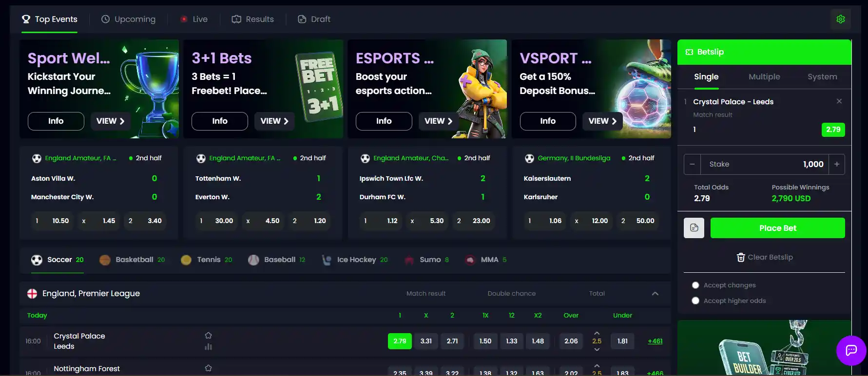Viewport: 868px width, 376px height.
Task: Click VIEW on ESPORTS promo
Action: click(x=438, y=121)
